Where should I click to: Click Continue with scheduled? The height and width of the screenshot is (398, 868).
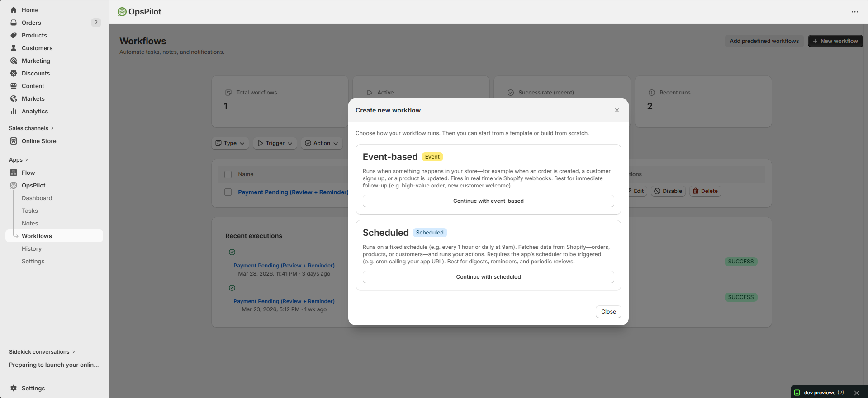[x=488, y=277]
